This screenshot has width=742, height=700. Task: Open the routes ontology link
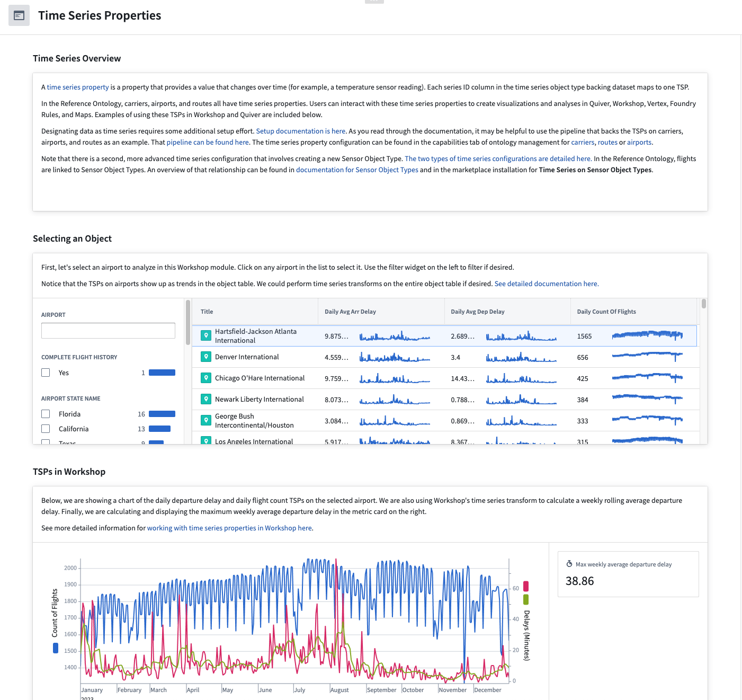click(x=607, y=142)
